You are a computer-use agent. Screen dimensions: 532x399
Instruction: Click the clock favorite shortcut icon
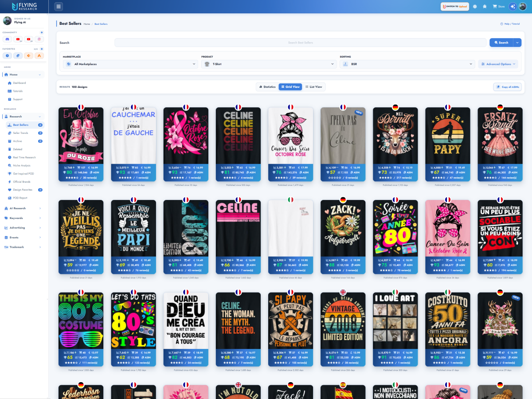(x=8, y=56)
